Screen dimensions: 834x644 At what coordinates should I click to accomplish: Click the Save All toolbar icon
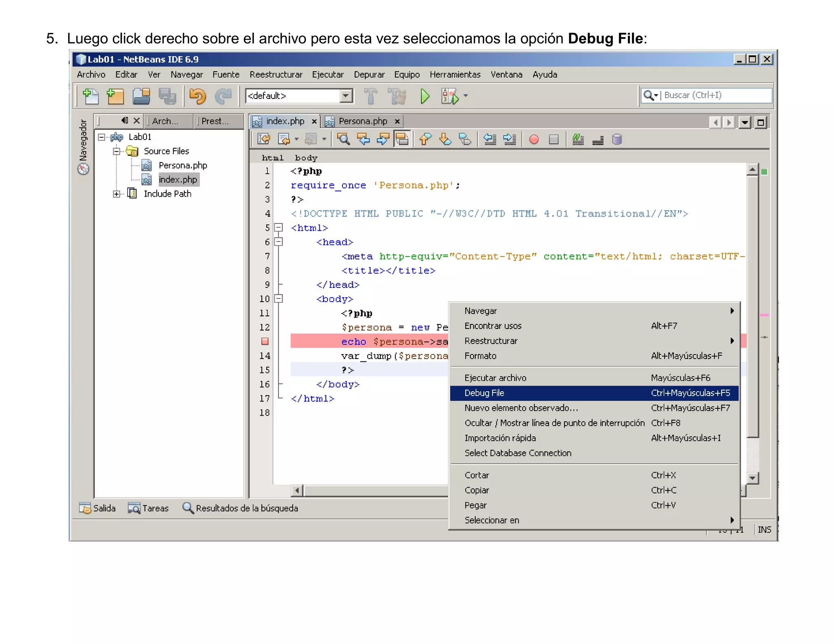[x=167, y=96]
